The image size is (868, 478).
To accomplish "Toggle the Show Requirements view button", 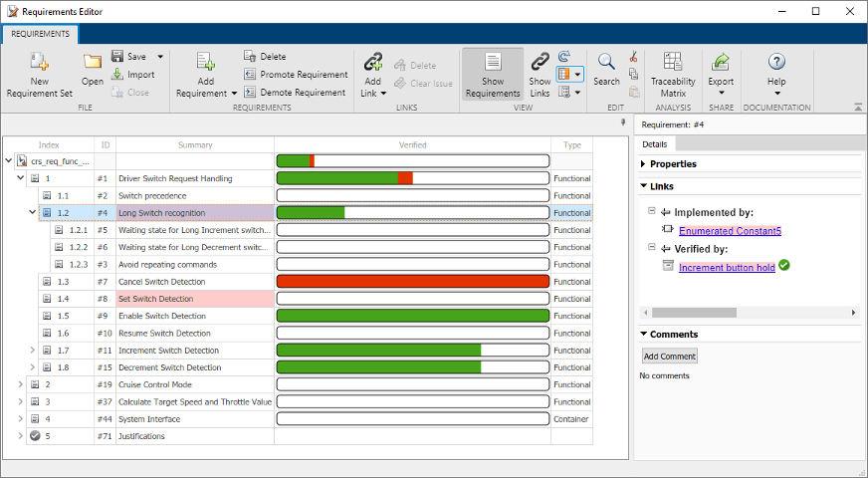I will tap(493, 74).
